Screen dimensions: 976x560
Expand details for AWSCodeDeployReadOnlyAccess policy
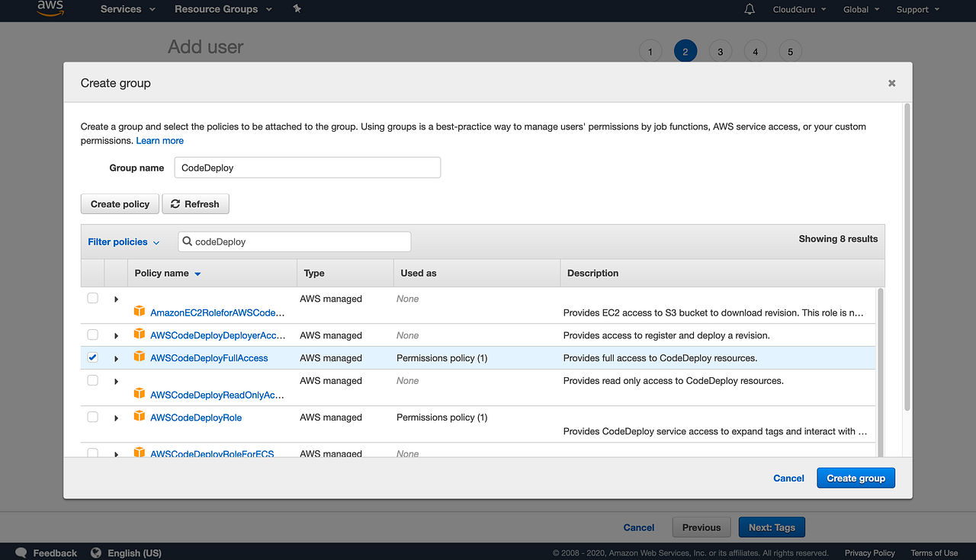[116, 380]
